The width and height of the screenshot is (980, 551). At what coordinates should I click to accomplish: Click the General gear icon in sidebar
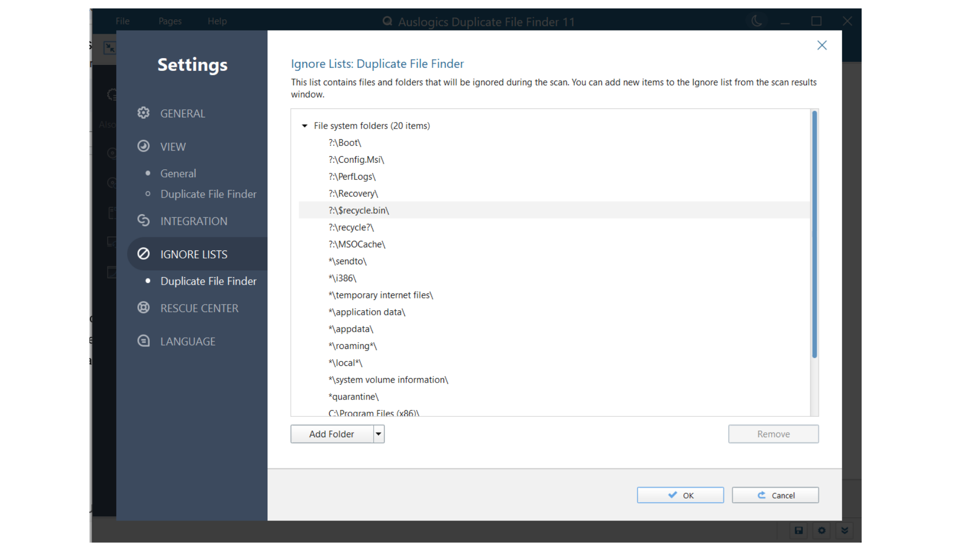(143, 113)
